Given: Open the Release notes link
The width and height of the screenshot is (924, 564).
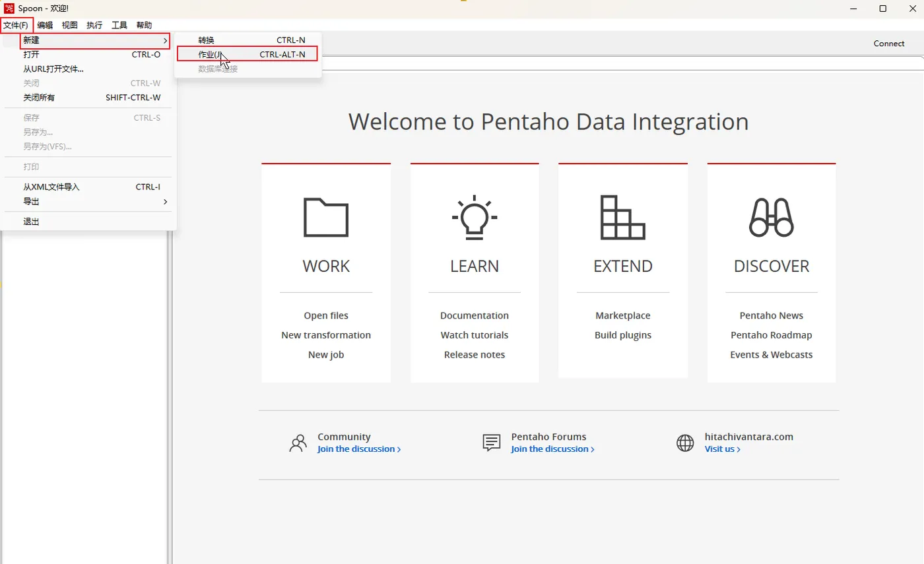Looking at the screenshot, I should (475, 354).
